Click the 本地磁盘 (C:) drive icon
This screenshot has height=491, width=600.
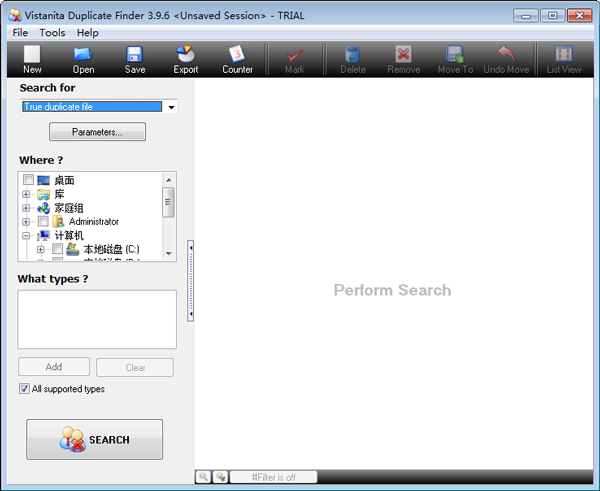(73, 249)
